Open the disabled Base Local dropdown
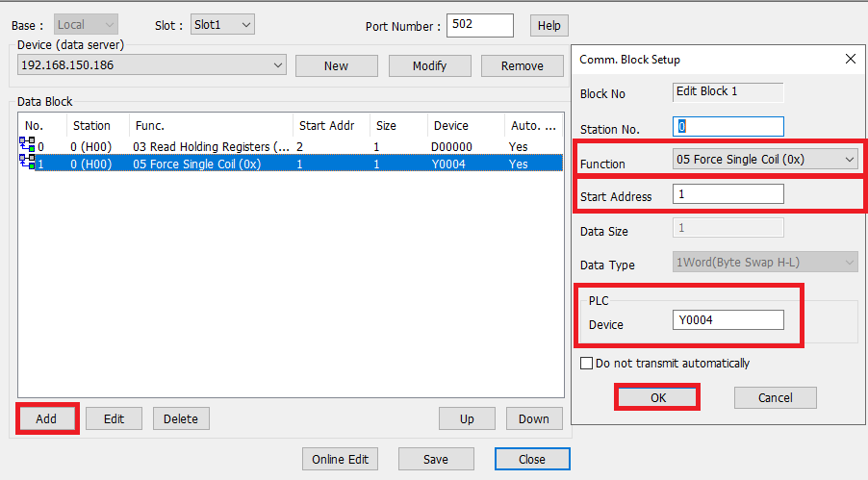868x480 pixels. pos(86,24)
